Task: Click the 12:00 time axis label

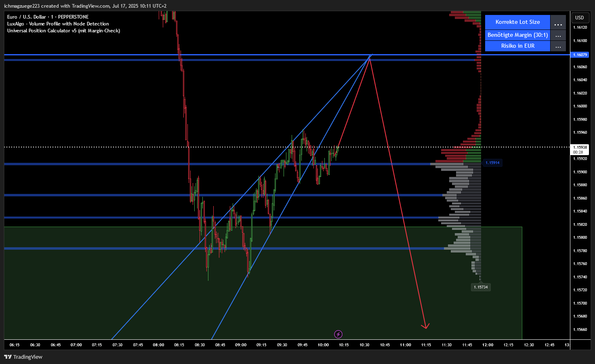Action: 488,345
